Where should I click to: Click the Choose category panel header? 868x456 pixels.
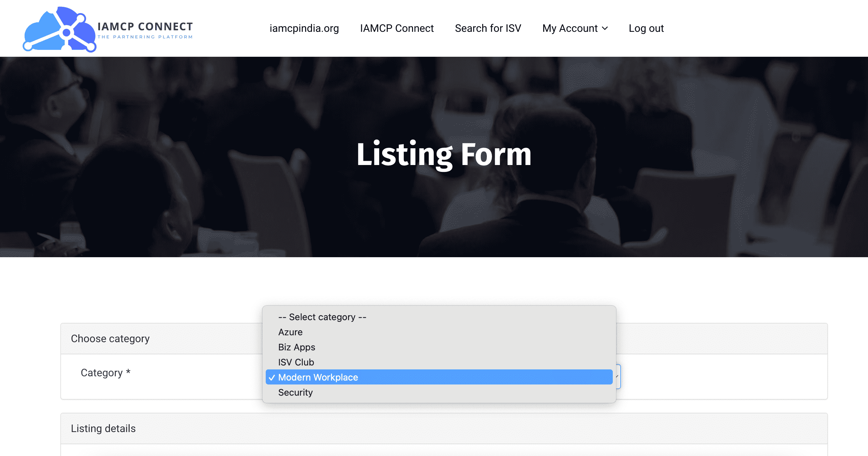(x=110, y=338)
